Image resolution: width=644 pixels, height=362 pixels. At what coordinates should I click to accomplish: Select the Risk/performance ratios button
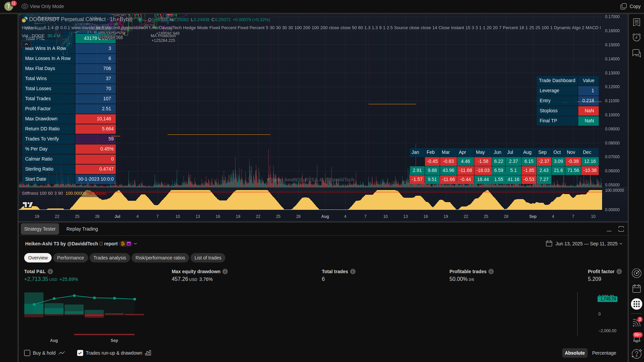click(x=160, y=258)
